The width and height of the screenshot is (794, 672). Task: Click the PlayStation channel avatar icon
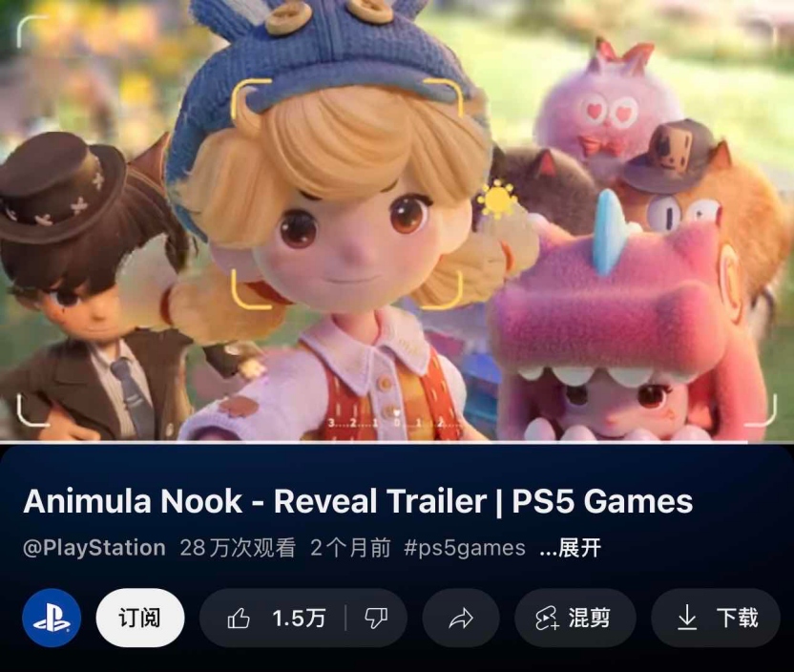pos(52,618)
